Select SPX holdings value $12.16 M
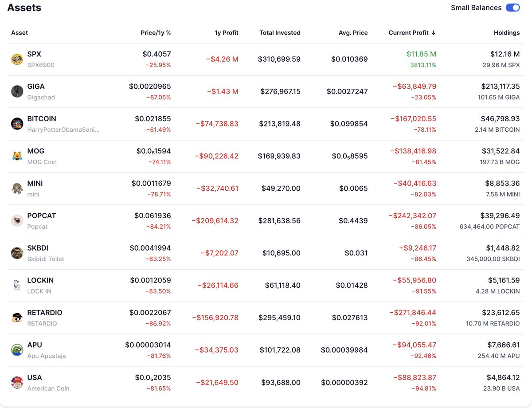 [x=505, y=54]
